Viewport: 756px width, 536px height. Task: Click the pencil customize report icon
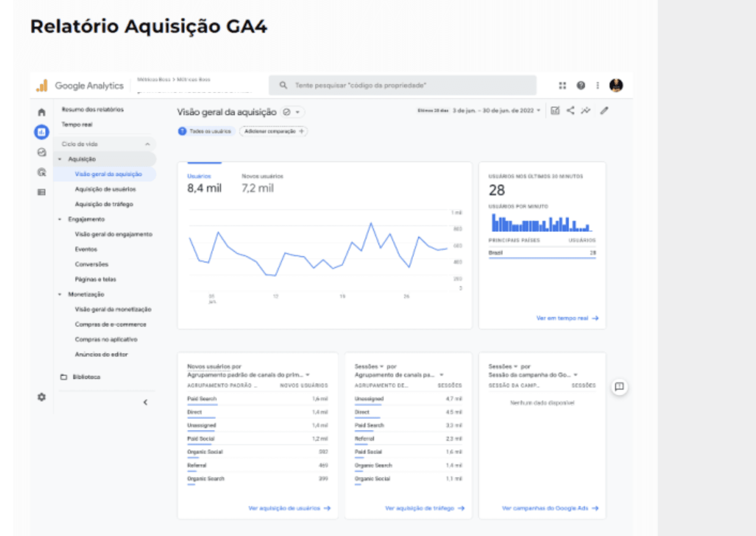604,111
